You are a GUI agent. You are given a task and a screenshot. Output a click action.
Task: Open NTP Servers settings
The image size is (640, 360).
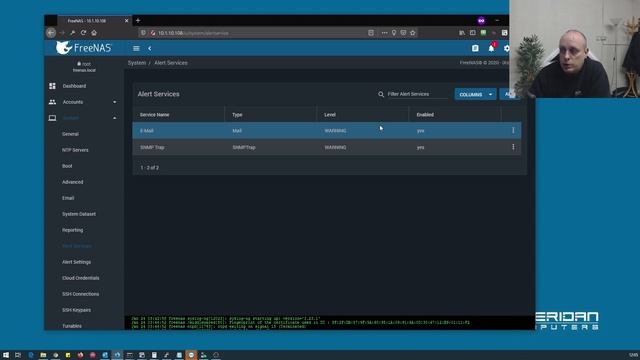click(75, 150)
